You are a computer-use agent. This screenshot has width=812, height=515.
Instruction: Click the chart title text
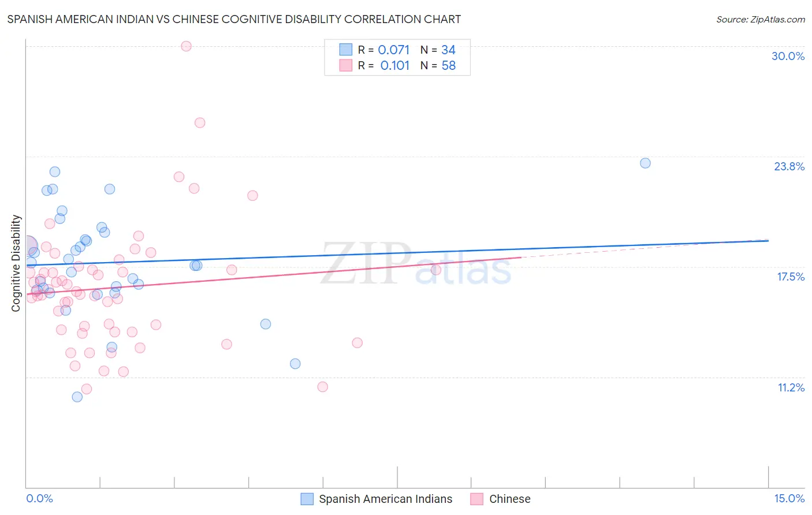[x=234, y=19]
